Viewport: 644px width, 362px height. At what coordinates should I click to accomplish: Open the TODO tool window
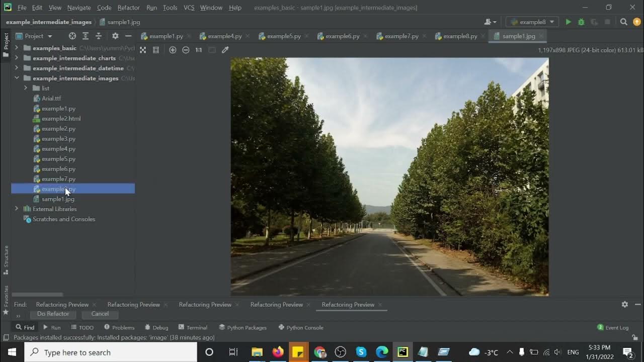[82, 327]
